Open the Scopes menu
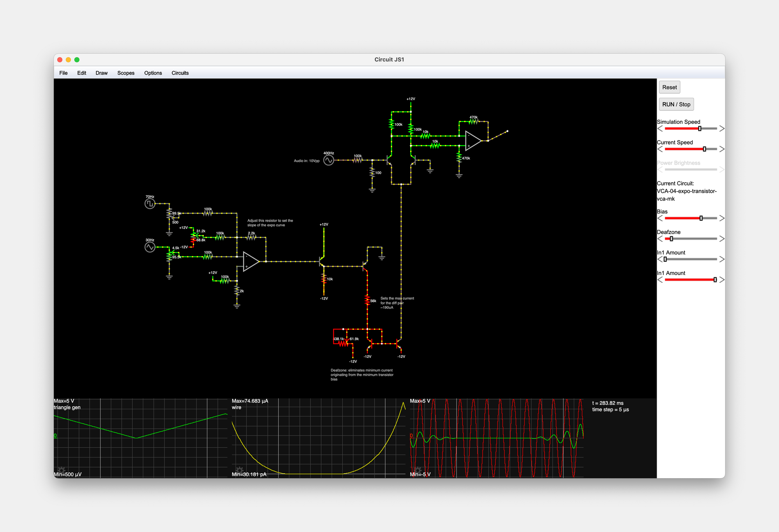779x532 pixels. 126,73
